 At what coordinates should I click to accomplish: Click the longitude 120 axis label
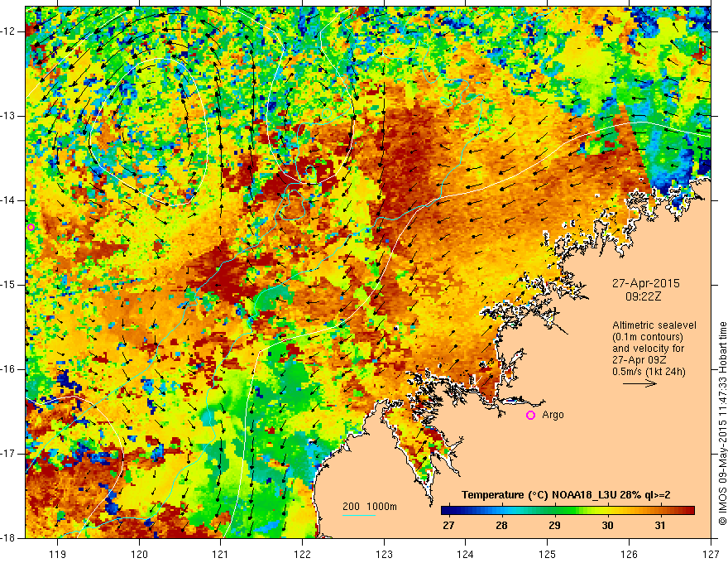[139, 554]
